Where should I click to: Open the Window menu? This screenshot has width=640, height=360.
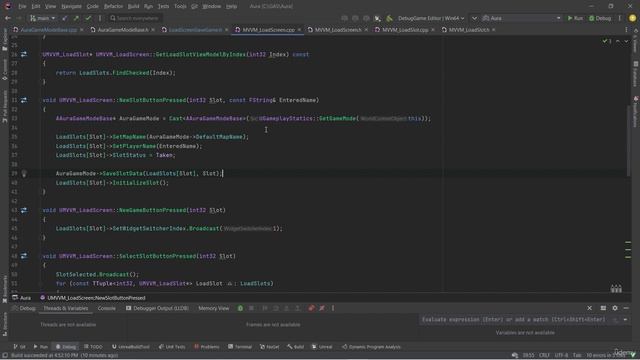(x=211, y=7)
